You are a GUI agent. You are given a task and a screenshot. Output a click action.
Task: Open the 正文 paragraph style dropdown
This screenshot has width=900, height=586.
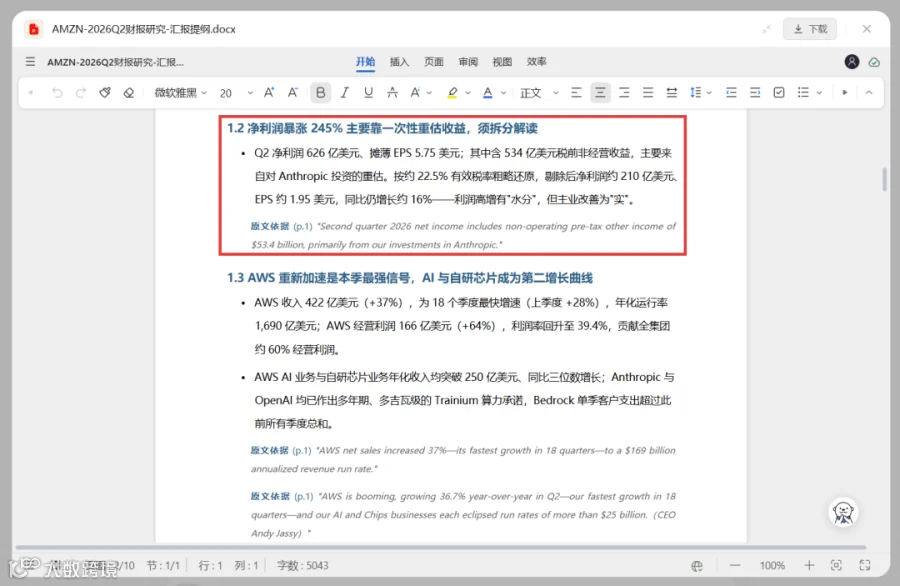pos(539,93)
